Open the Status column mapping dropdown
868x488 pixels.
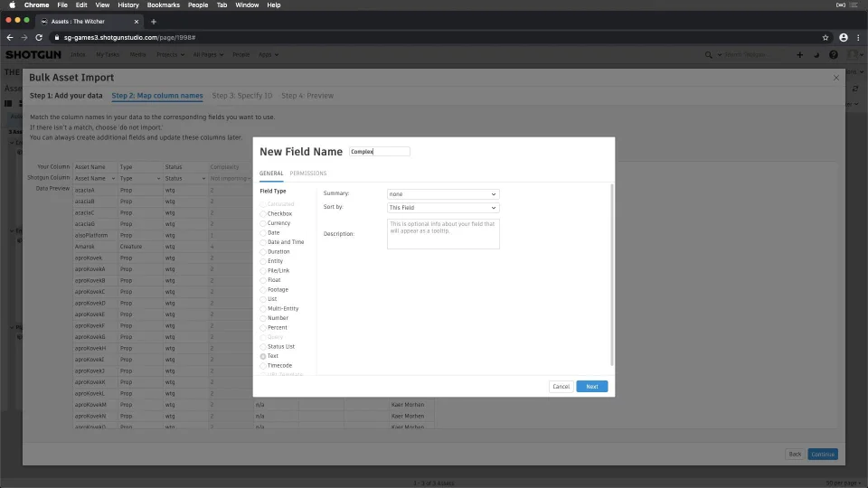coord(184,178)
